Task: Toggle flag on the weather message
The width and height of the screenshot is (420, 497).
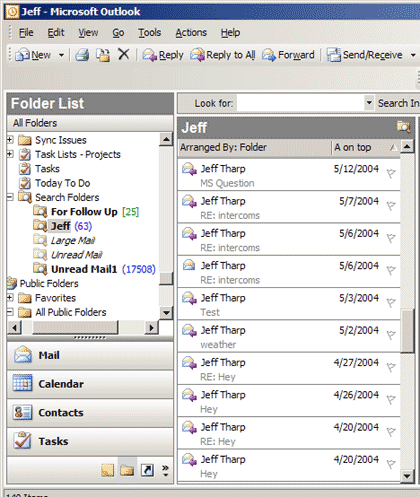Action: [391, 335]
